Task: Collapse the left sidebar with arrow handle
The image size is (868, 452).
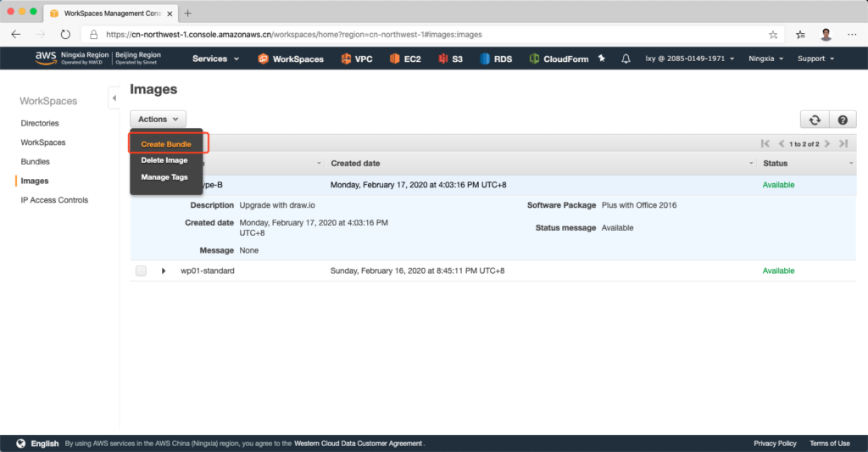Action: click(114, 98)
